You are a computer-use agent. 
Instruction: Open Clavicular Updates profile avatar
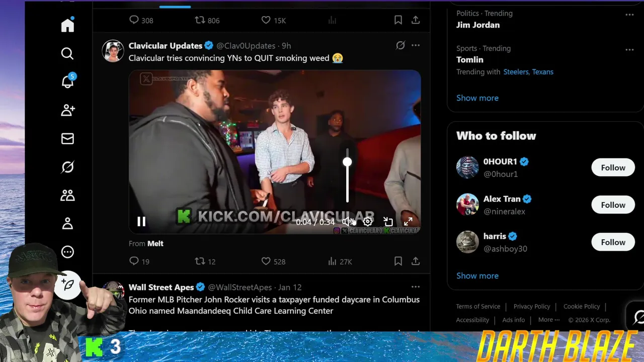(113, 51)
